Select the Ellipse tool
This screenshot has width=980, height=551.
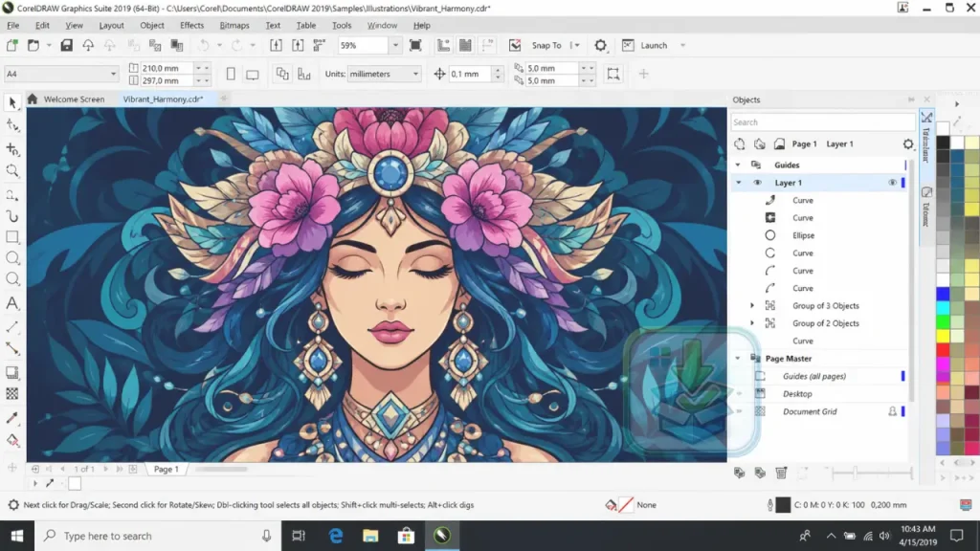[x=12, y=258]
